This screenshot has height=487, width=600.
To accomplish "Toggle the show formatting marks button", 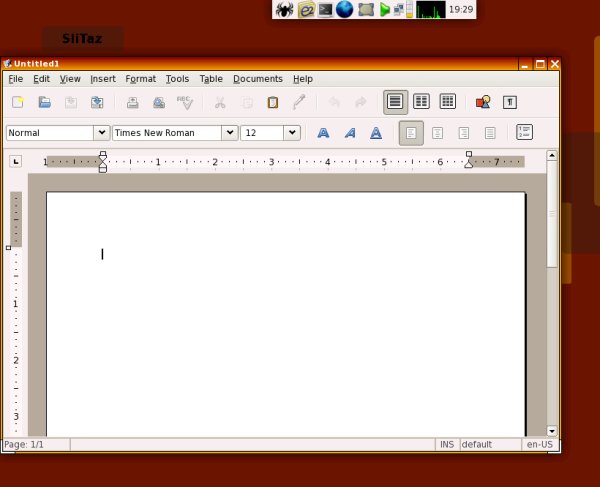I will (510, 102).
